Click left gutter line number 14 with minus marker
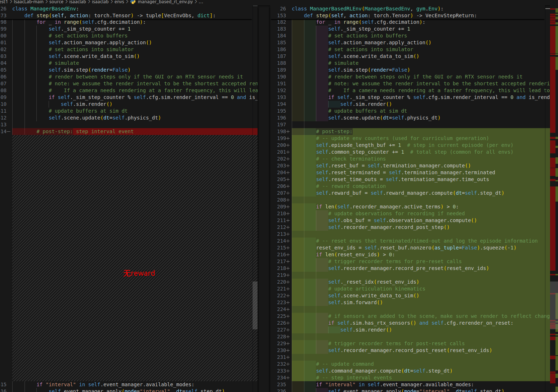Viewport: 558px width, 392px height. coord(5,131)
